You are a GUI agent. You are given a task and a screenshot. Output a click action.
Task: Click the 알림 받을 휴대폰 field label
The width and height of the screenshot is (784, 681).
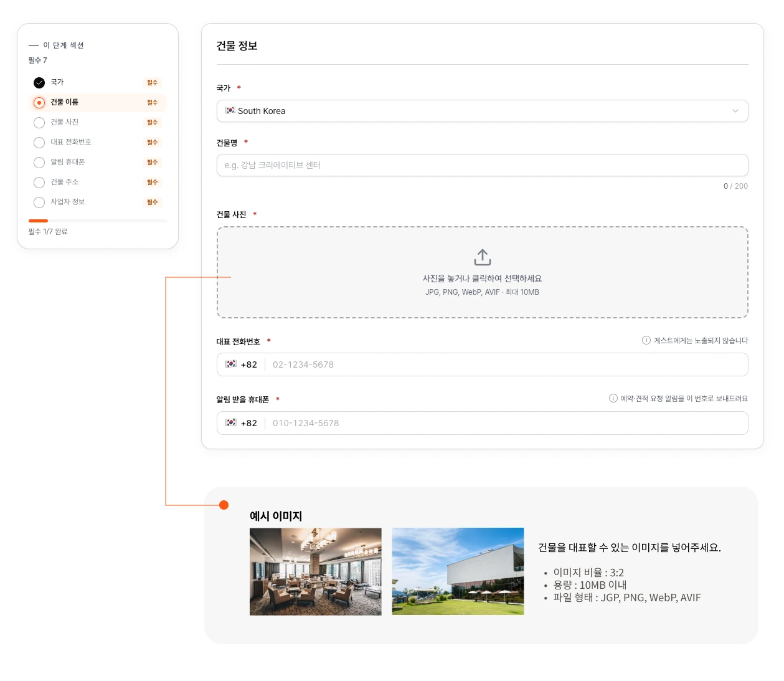pyautogui.click(x=242, y=399)
